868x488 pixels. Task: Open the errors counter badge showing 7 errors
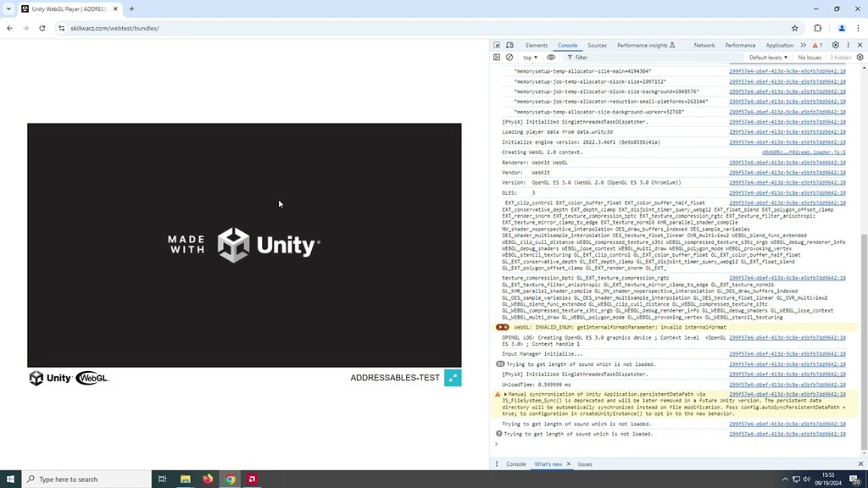819,45
